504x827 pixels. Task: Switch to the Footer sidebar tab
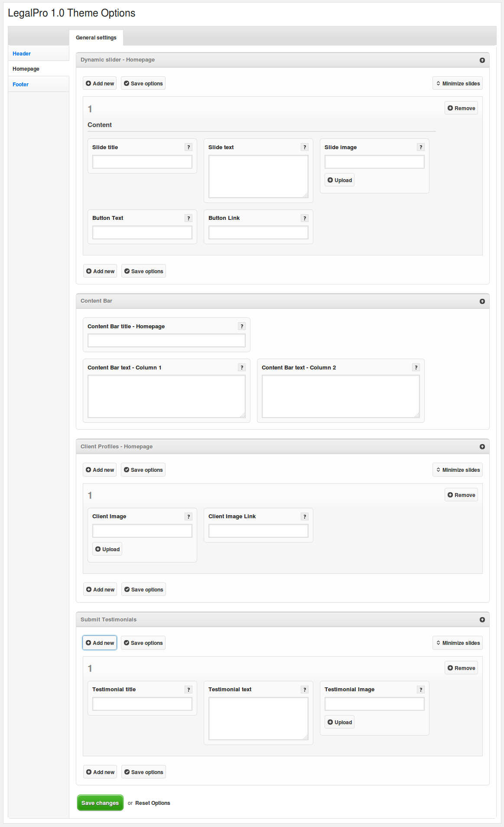[x=21, y=85]
